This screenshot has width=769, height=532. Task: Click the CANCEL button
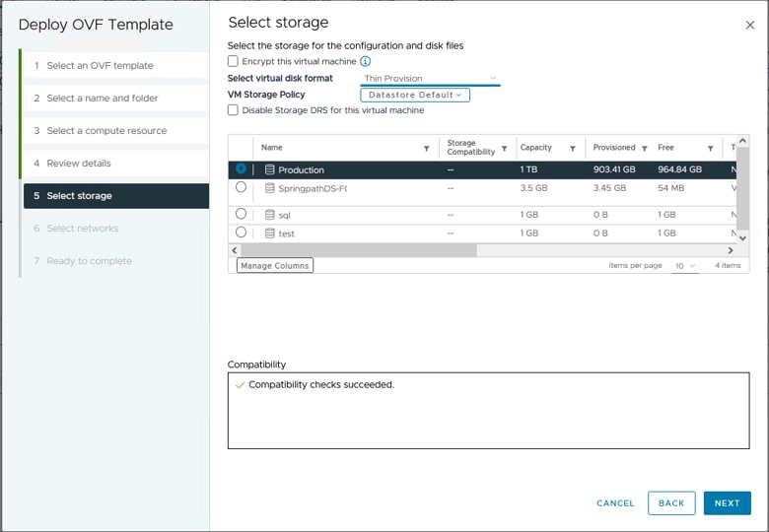click(615, 503)
